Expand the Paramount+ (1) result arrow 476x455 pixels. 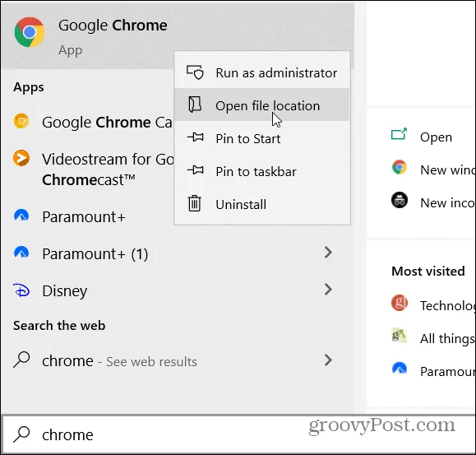328,253
